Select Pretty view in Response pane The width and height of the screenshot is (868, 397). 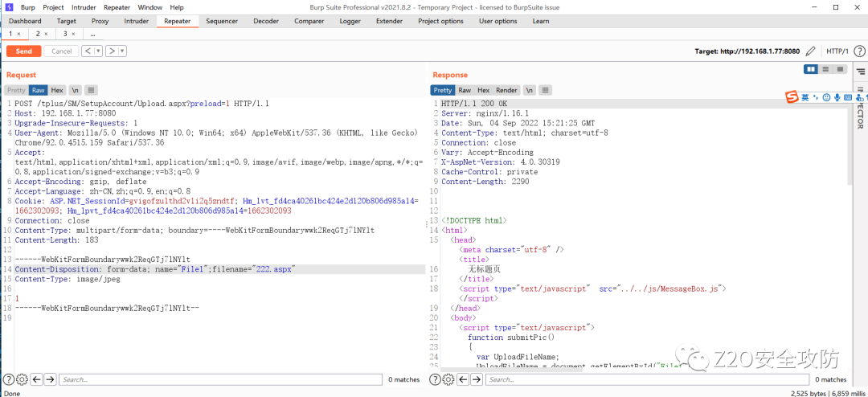442,90
